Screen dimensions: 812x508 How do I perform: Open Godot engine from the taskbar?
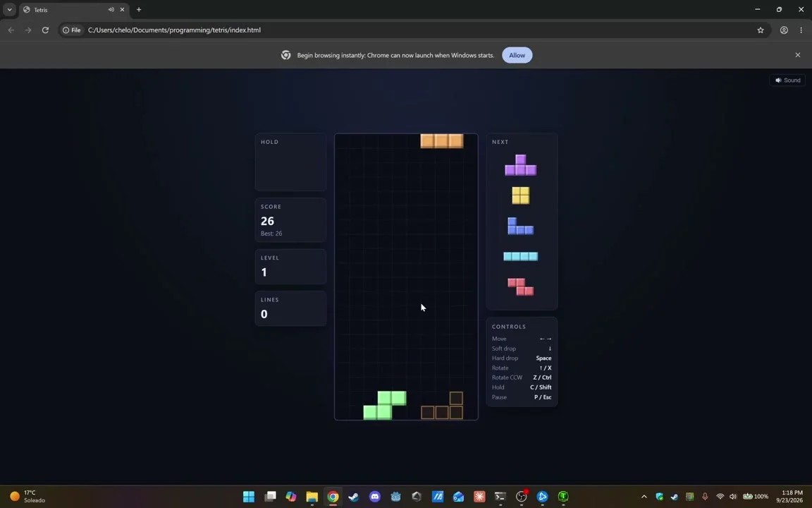click(395, 497)
